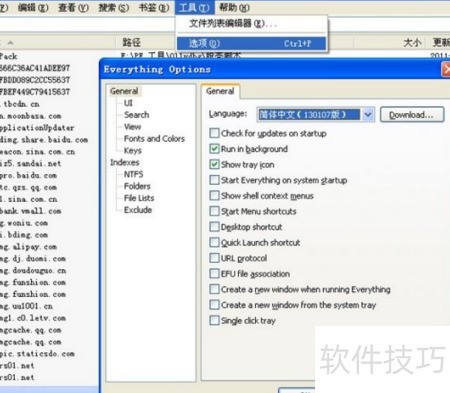This screenshot has height=393, width=450.
Task: Sort results by the 路径 column header
Action: tap(131, 42)
